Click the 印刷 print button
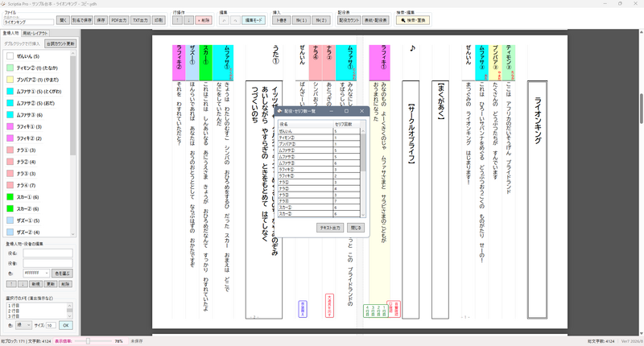This screenshot has width=644, height=346. click(159, 20)
